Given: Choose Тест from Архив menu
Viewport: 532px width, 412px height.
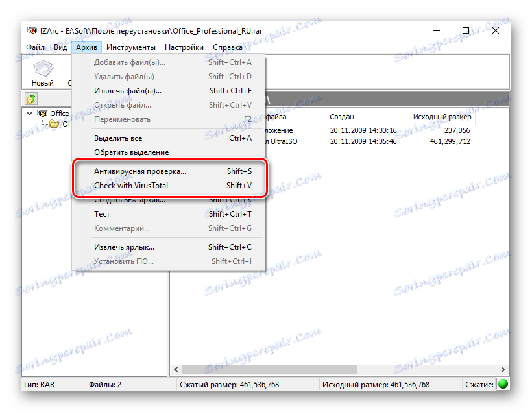Looking at the screenshot, I should pos(169,214).
